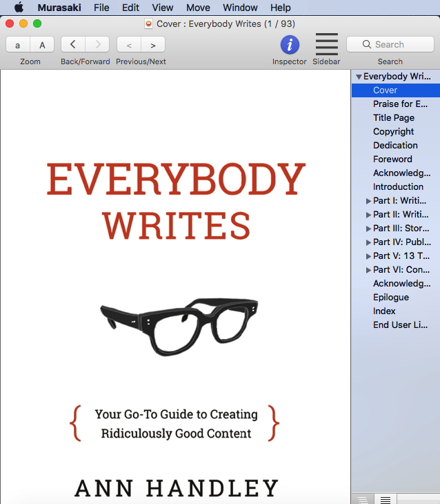Jump to the Foreword entry
Viewport: 440px width, 504px height.
click(x=392, y=159)
